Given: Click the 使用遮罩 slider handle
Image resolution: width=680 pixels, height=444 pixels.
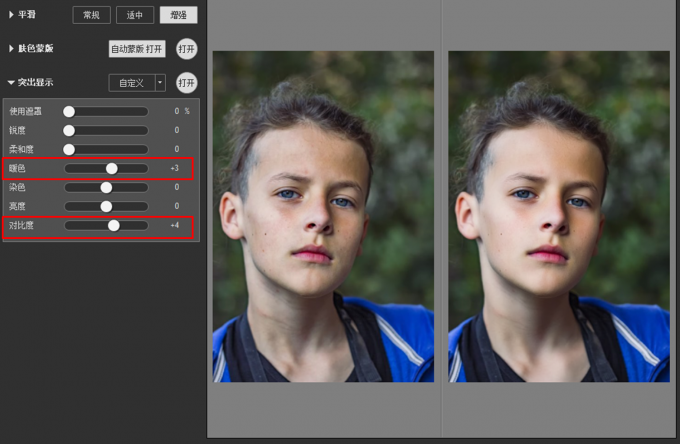Looking at the screenshot, I should 69,111.
